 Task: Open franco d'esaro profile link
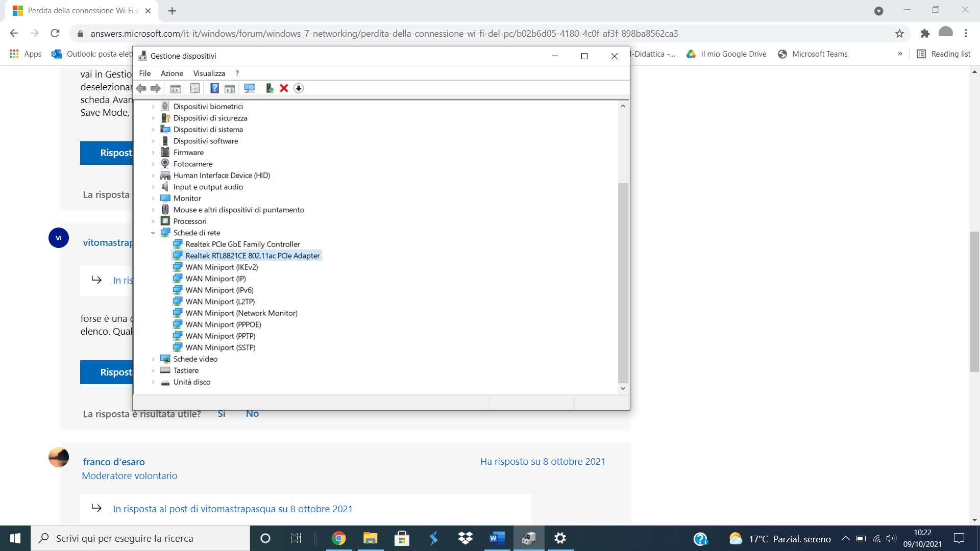114,462
